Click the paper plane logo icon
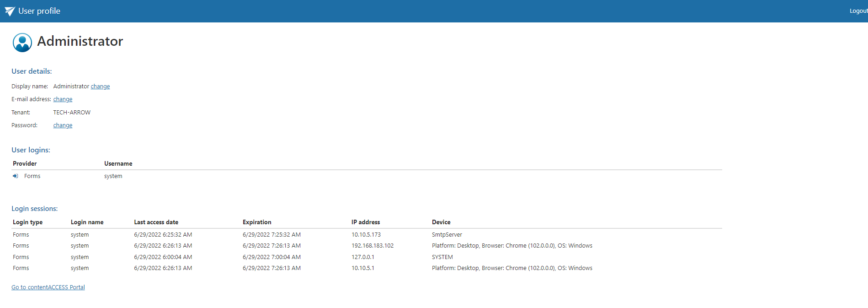Image resolution: width=868 pixels, height=308 pixels. (x=10, y=11)
